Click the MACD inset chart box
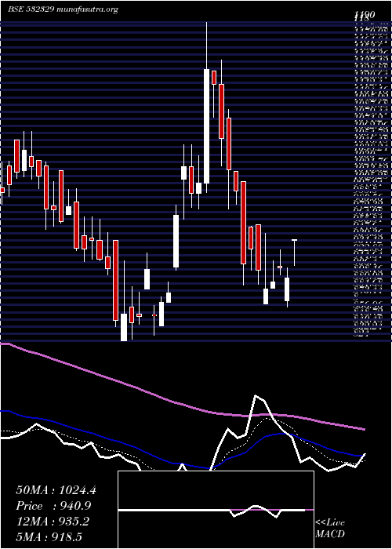Image resolution: width=392 pixels, height=549 pixels. (216, 510)
